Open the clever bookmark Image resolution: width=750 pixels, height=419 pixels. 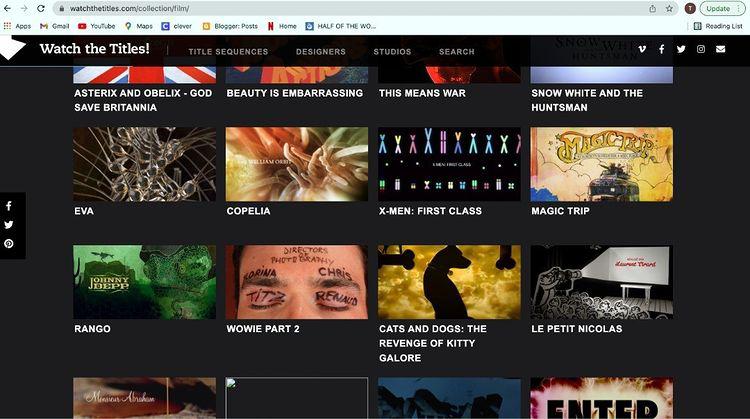176,26
